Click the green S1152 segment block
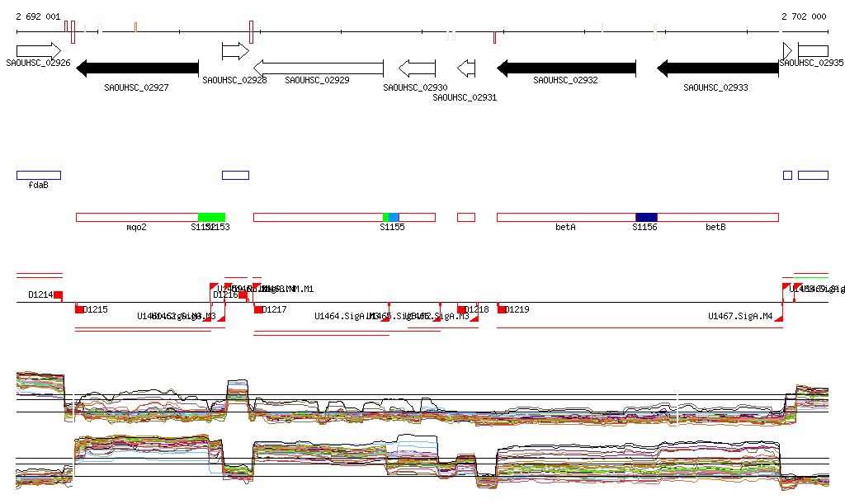845x504 pixels. point(211,218)
